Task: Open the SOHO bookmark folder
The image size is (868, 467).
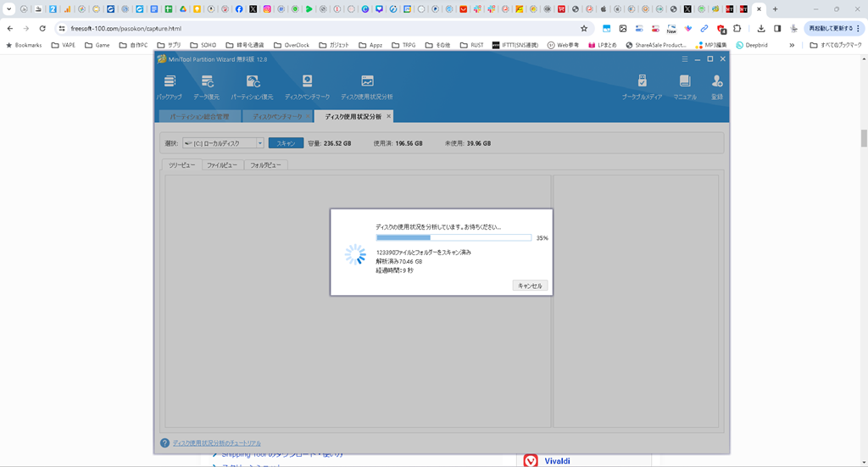Action: pos(203,46)
